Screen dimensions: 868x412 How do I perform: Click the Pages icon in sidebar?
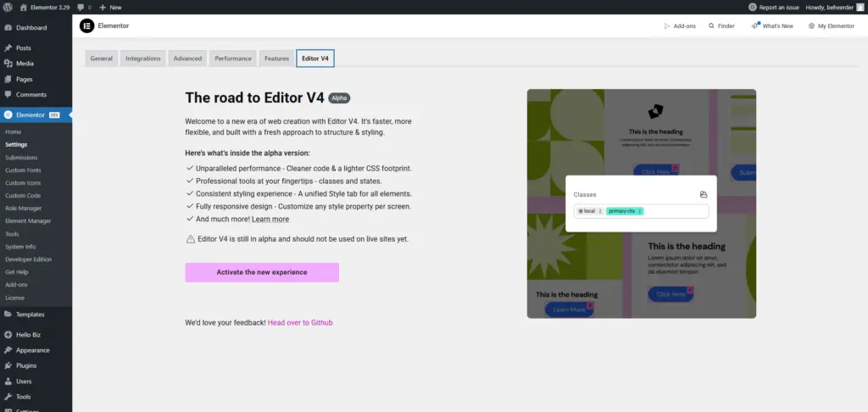8,79
